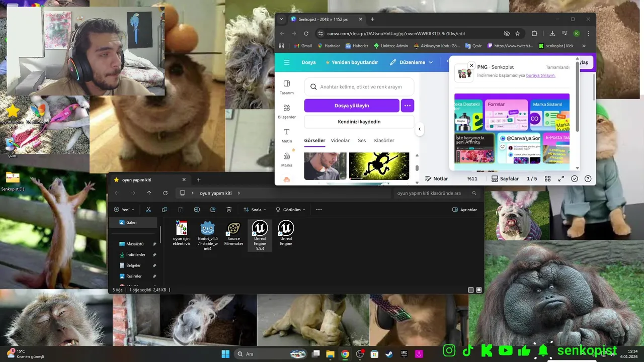The height and width of the screenshot is (362, 644).
Task: Expand breadcrumb chevron after oyun yapım kiti
Action: pyautogui.click(x=238, y=193)
